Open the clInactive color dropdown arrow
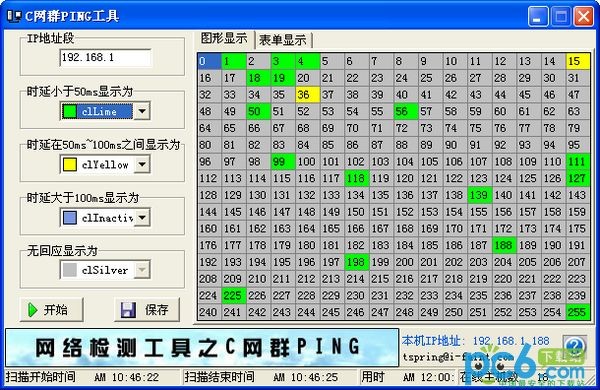The image size is (600, 390). tap(142, 218)
